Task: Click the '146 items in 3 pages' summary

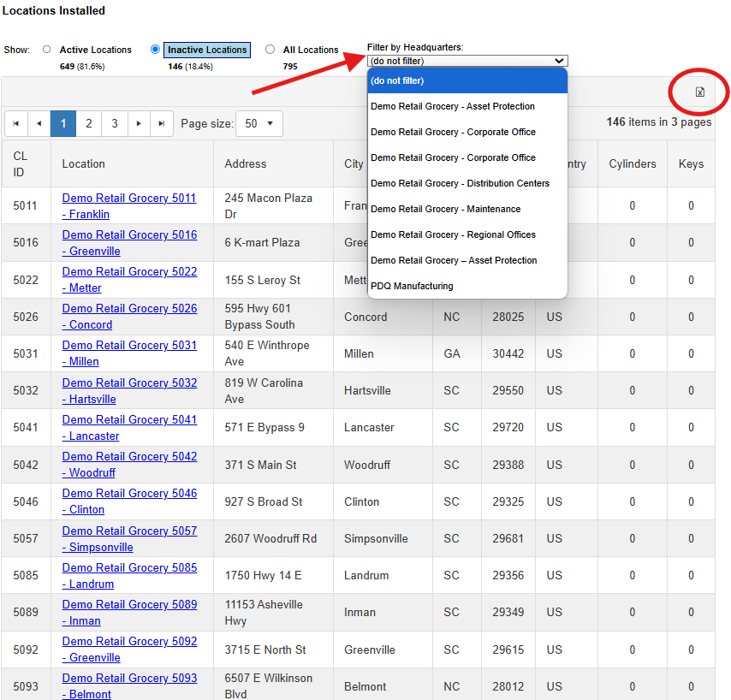Action: click(659, 122)
